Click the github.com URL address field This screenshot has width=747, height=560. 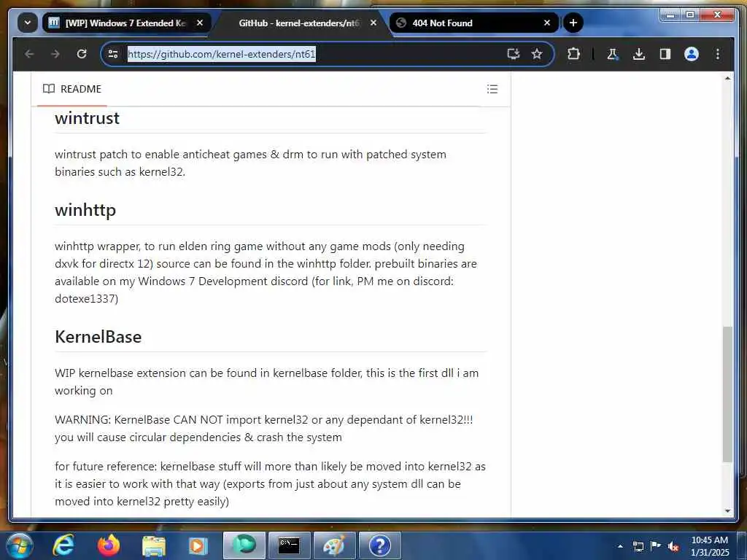(222, 54)
